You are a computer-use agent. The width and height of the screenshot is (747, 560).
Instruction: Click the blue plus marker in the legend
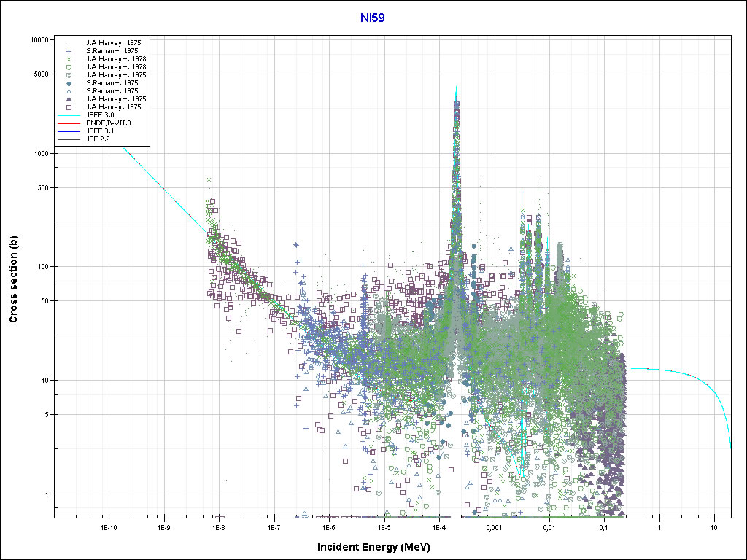[x=68, y=51]
